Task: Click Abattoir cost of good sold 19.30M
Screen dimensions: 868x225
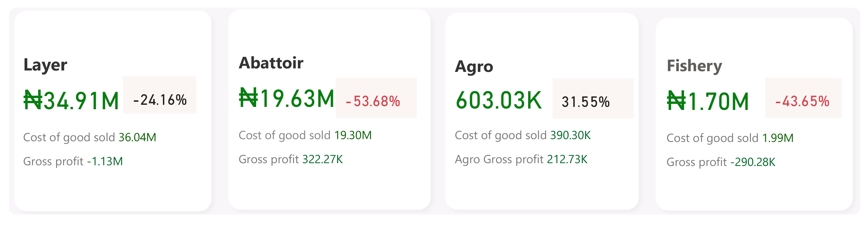Action: tap(305, 135)
